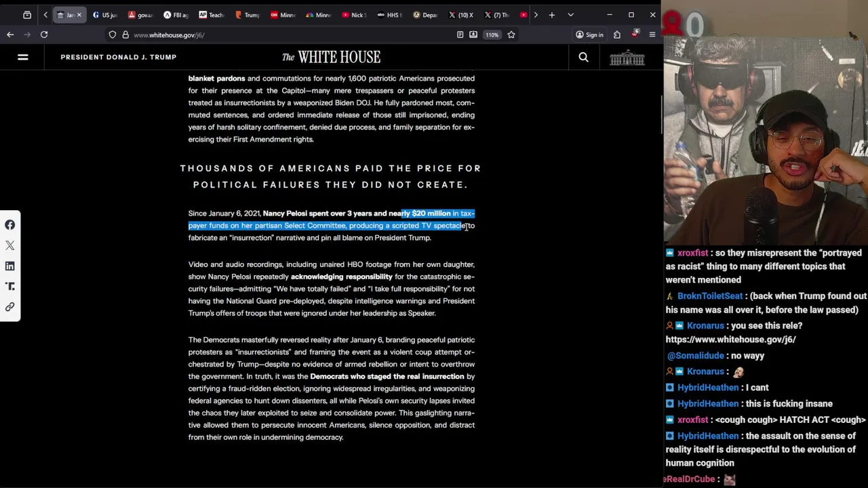Open the White House site menu
The image size is (868, 488).
pyautogui.click(x=22, y=57)
